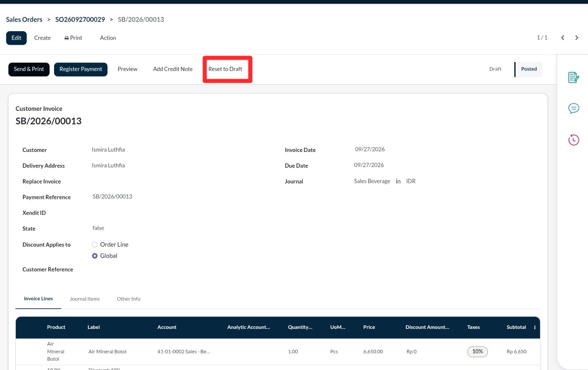
Task: Click the 1/1 pager counter
Action: (542, 38)
